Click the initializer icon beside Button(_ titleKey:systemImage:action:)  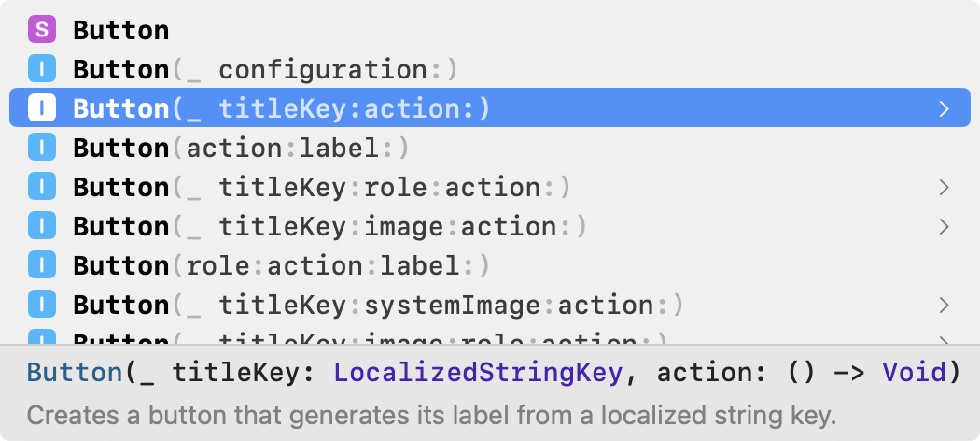42,305
